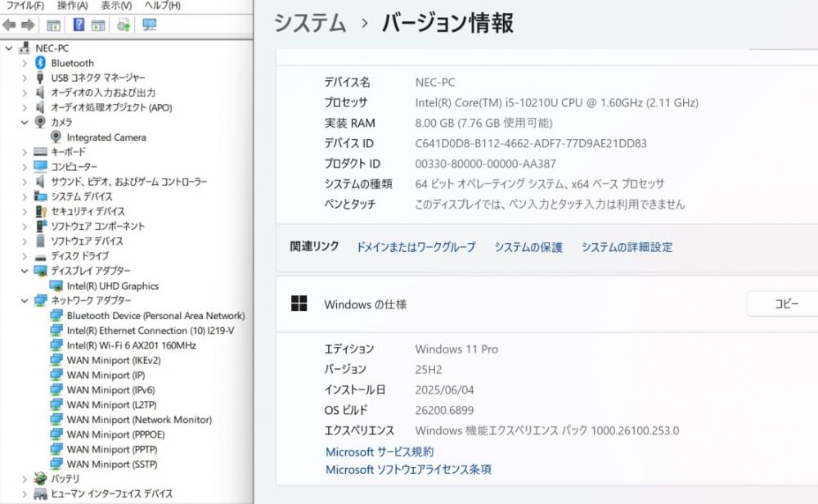The width and height of the screenshot is (818, 504).
Task: Open システムの保護 link
Action: (x=528, y=247)
